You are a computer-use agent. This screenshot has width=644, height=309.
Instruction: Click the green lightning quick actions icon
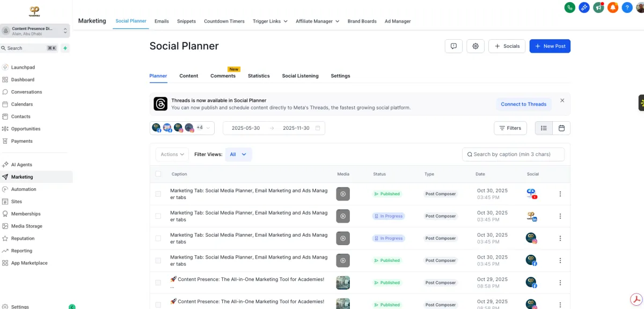pyautogui.click(x=65, y=48)
